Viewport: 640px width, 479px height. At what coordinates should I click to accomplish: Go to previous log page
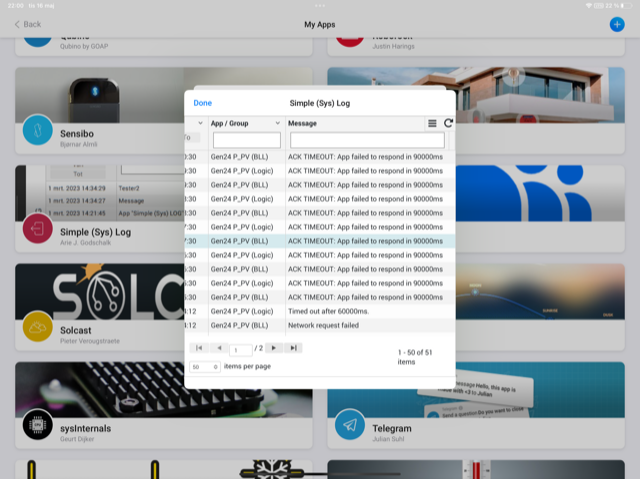click(219, 348)
